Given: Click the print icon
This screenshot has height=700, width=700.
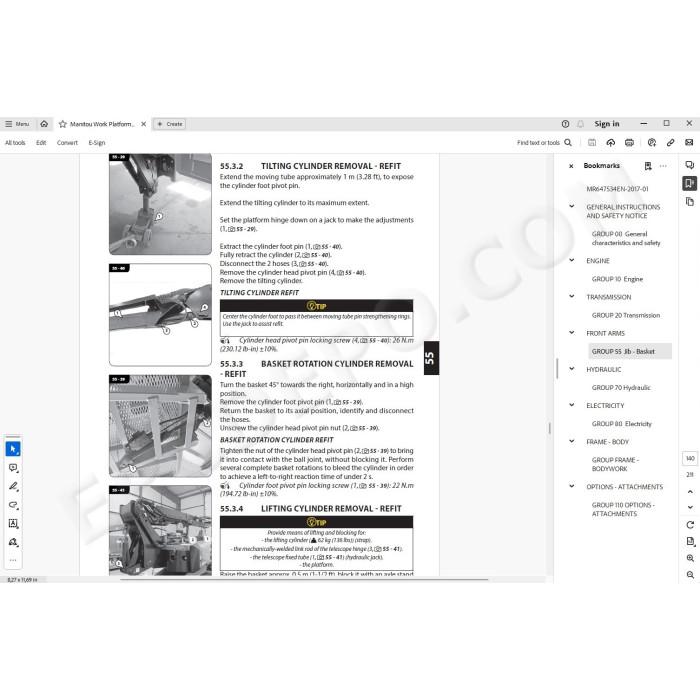Looking at the screenshot, I should click(x=629, y=142).
